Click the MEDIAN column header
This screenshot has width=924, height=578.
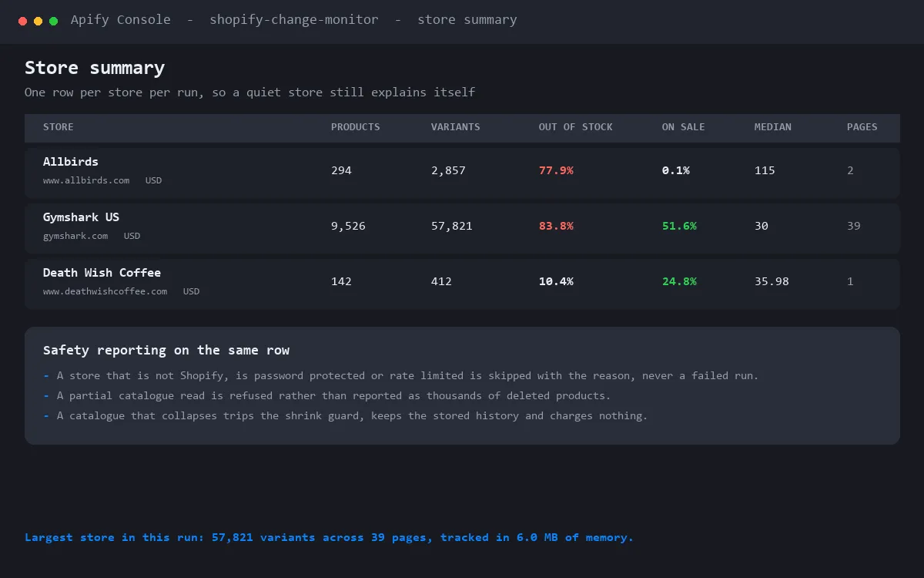click(773, 127)
